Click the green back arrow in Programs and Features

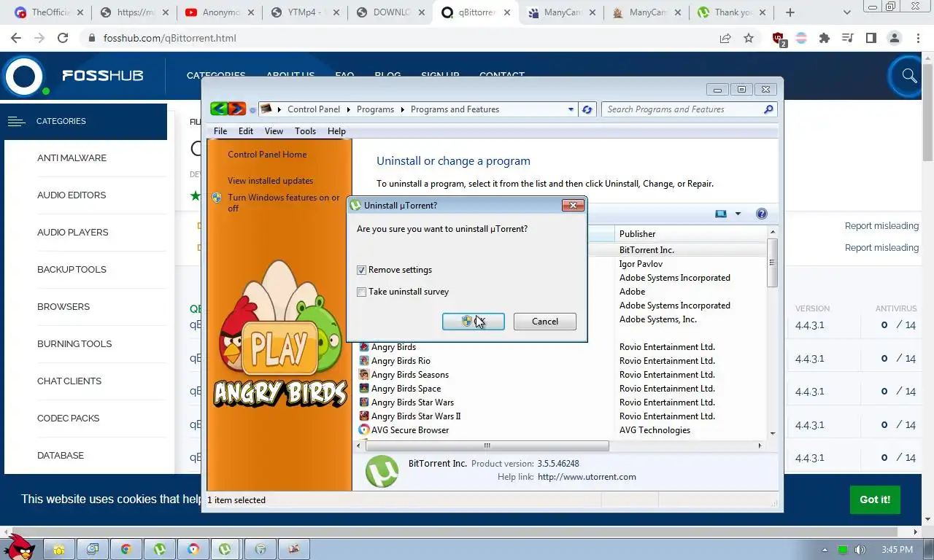pos(219,109)
